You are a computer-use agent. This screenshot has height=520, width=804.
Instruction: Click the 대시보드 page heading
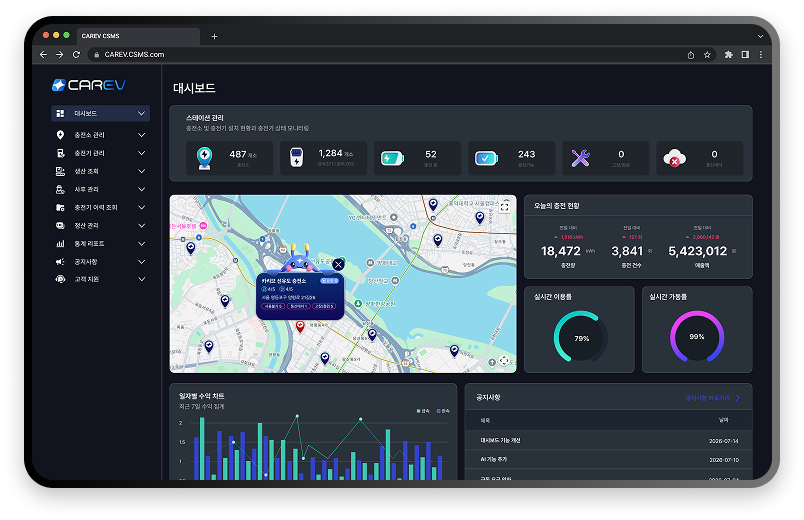(194, 88)
